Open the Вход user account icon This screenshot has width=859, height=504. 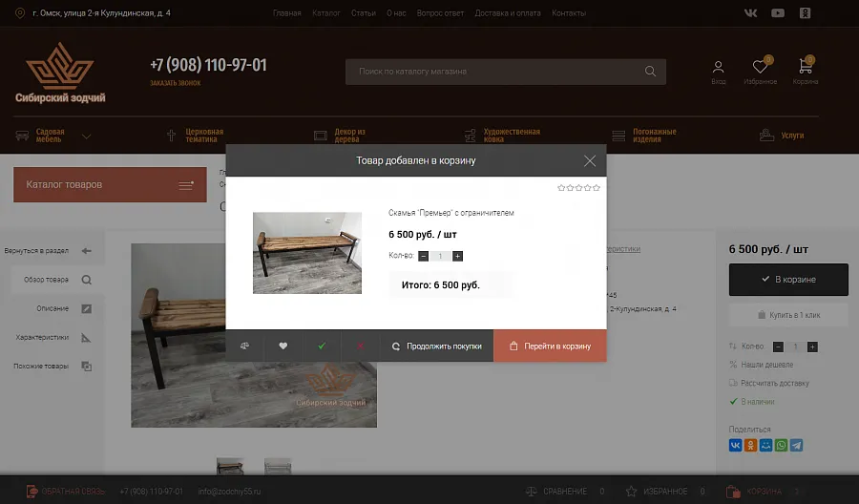coord(718,73)
